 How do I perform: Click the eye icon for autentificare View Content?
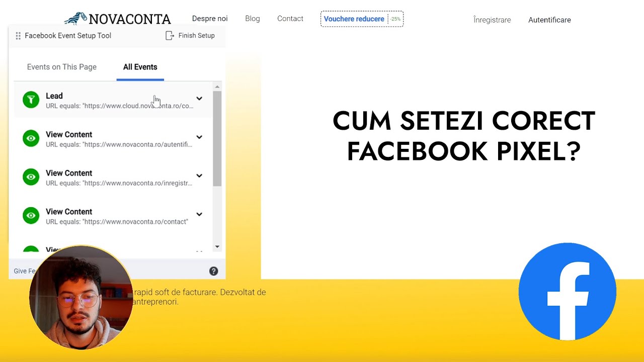(x=31, y=138)
